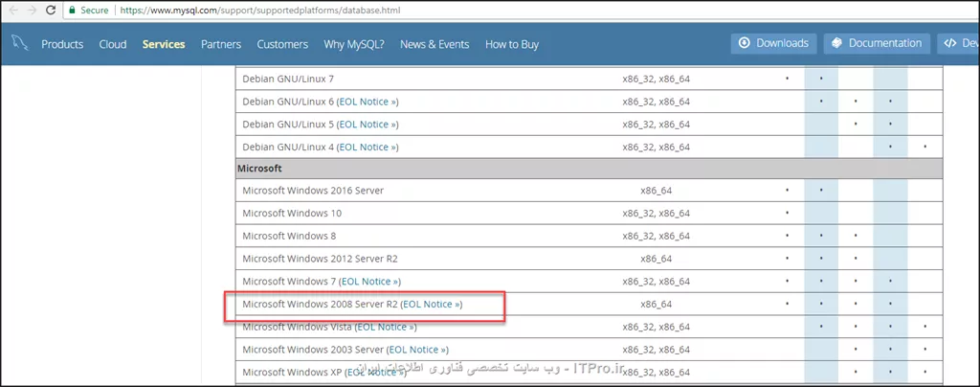This screenshot has height=387, width=980.
Task: Click Microsoft Windows 8 text
Action: coord(289,236)
